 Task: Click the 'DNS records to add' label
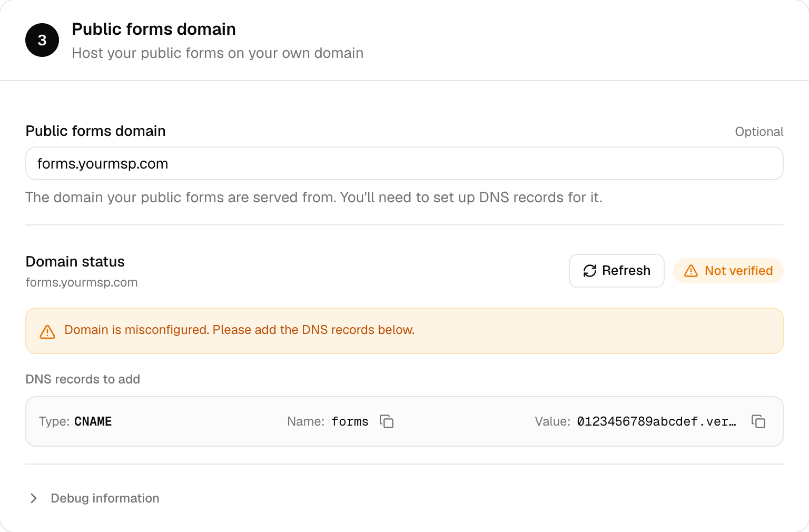83,379
